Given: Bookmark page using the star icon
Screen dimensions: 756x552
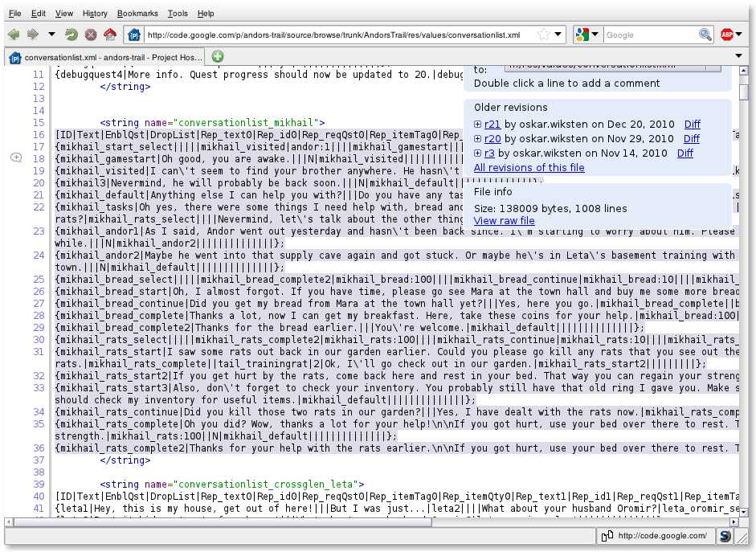Looking at the screenshot, I should click(x=544, y=35).
